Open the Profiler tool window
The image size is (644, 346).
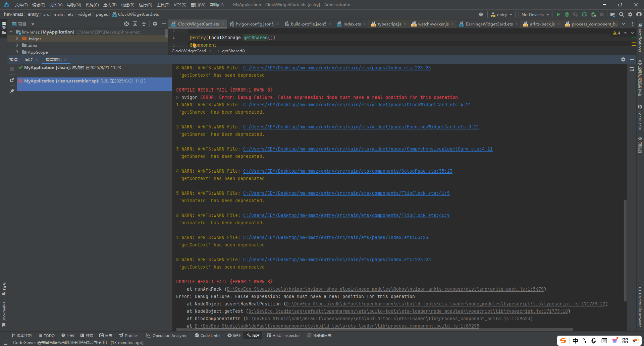point(128,336)
